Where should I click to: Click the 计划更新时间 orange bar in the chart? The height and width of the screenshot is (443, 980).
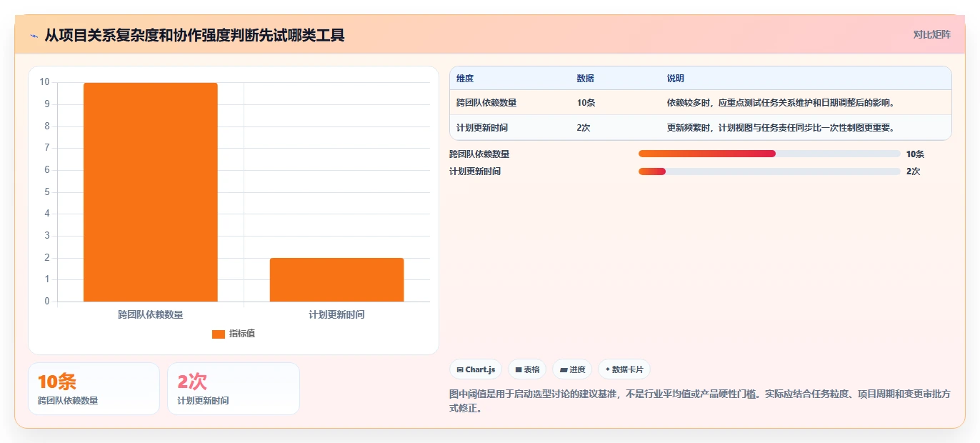[x=336, y=280]
